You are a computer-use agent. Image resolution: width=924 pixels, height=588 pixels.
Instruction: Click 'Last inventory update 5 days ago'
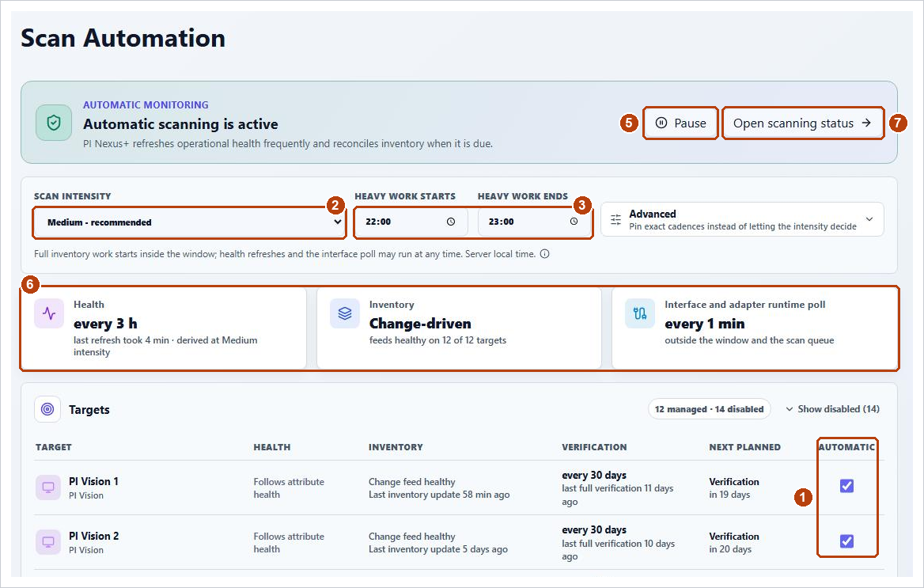tap(437, 549)
